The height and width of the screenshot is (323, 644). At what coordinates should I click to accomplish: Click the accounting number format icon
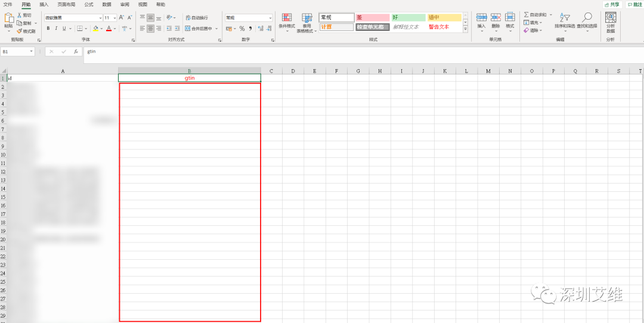tap(229, 29)
